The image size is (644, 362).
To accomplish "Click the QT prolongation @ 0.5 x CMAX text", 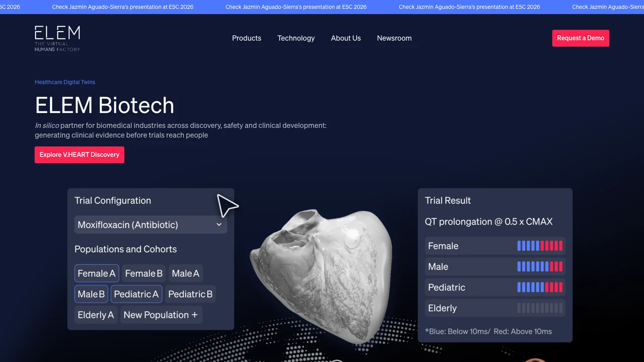I will tap(489, 222).
